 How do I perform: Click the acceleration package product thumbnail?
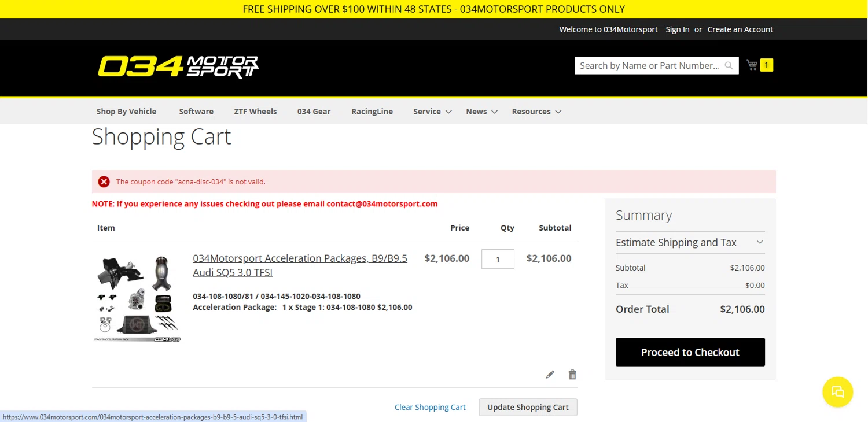pos(137,298)
